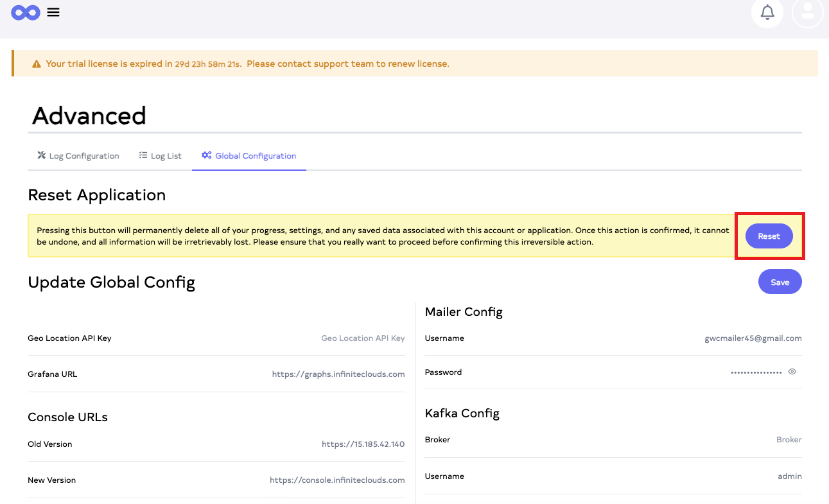
Task: Switch to the Log Configuration tab
Action: pos(78,156)
